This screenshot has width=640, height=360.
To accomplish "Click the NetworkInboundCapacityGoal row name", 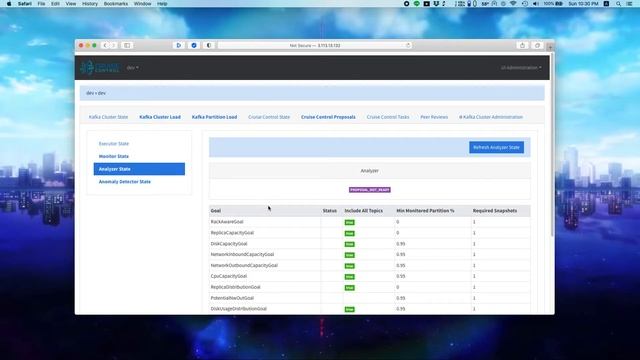I will (242, 254).
